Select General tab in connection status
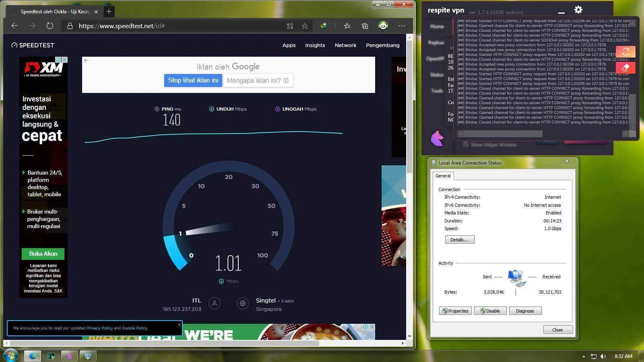Image resolution: width=644 pixels, height=362 pixels. [x=443, y=176]
